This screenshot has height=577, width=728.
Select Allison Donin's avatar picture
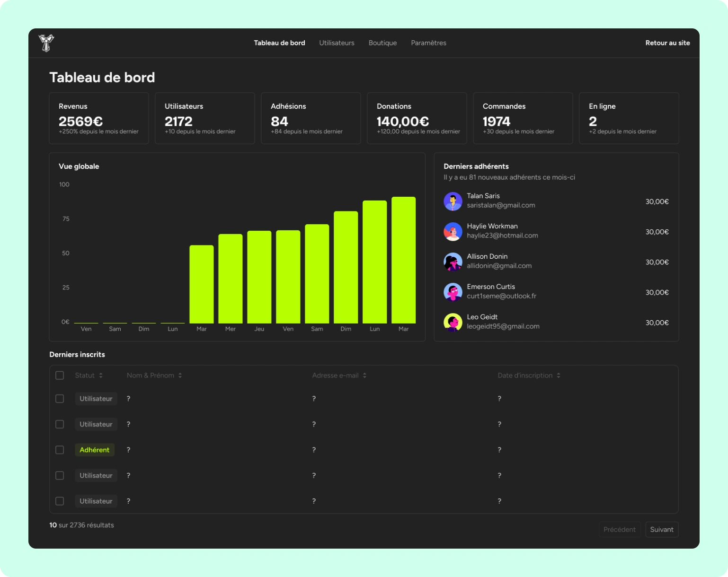pos(453,262)
